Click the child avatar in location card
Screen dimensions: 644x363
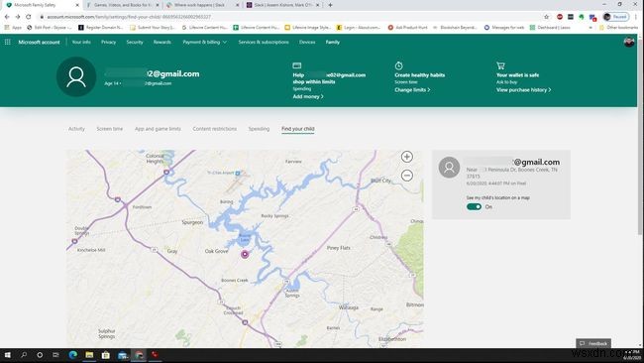click(450, 167)
